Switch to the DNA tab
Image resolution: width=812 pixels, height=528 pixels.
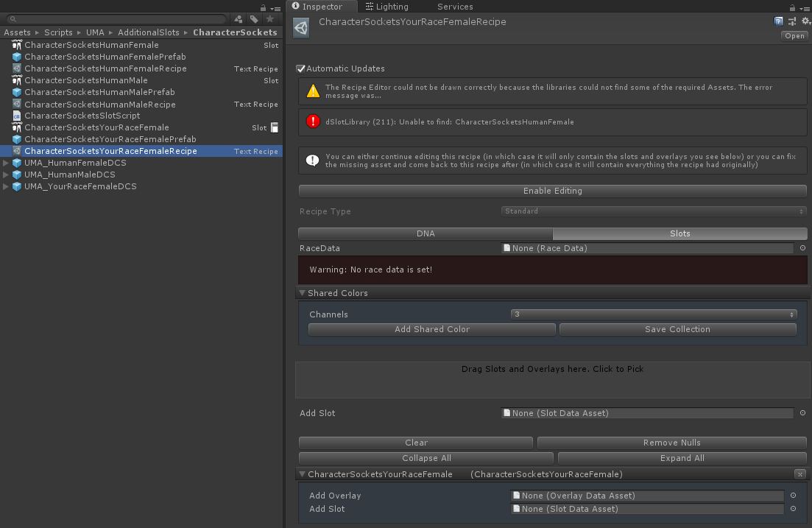[x=426, y=233]
